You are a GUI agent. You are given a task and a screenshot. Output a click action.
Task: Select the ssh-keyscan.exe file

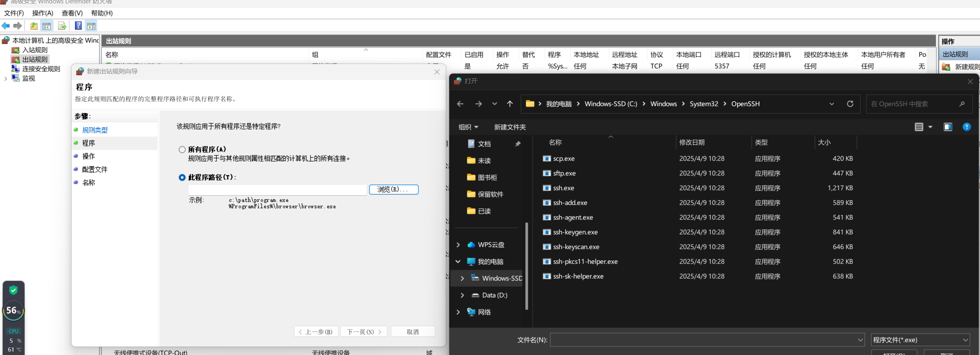click(576, 247)
